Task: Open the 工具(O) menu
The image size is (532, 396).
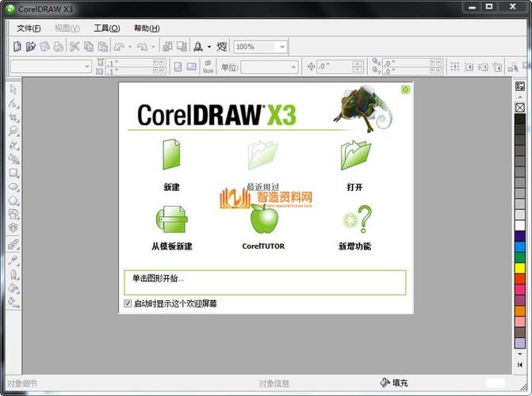Action: pos(107,29)
